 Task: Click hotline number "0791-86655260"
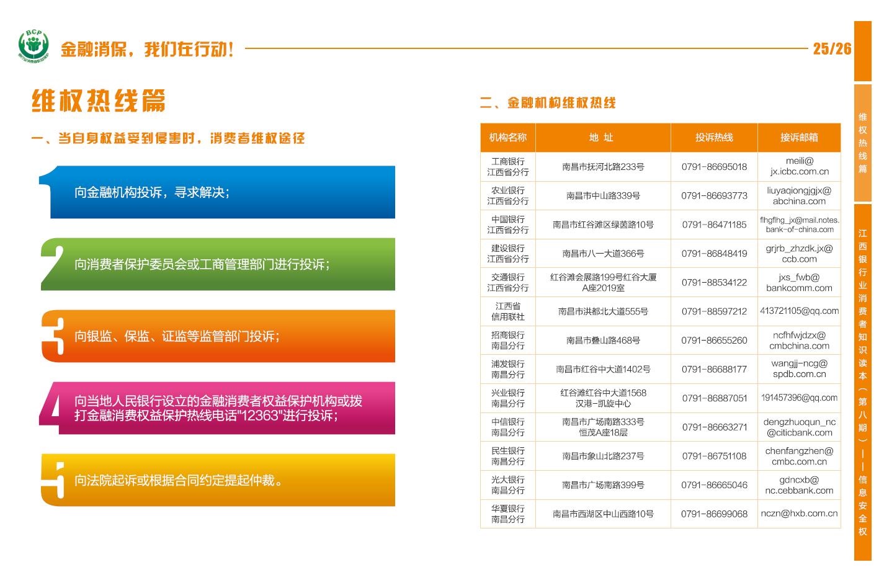tap(714, 341)
